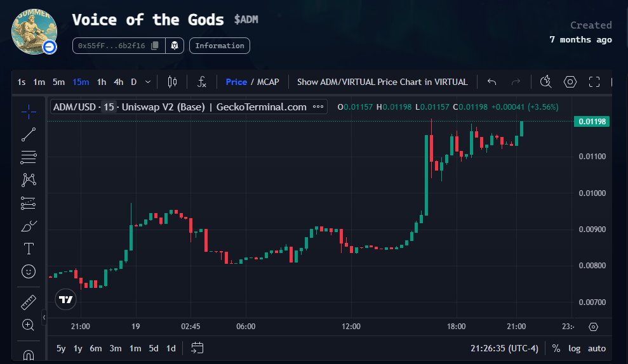This screenshot has width=628, height=364.
Task: Click the $ADM ticker text
Action: [x=246, y=19]
